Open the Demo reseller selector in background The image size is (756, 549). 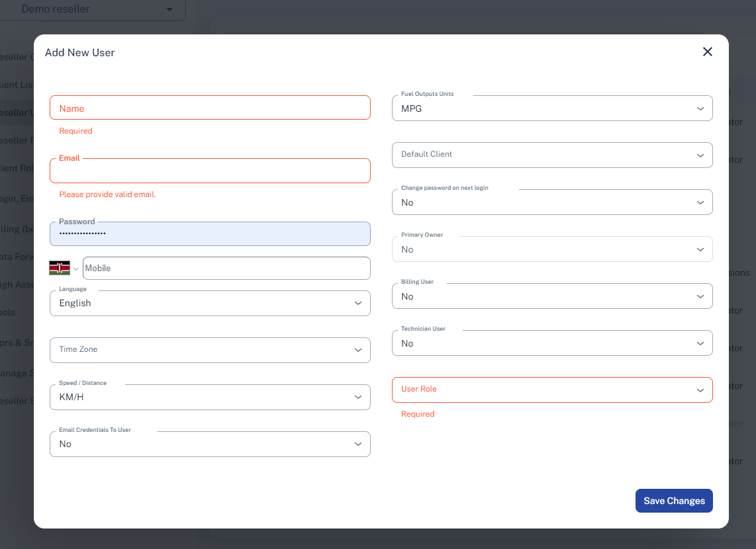click(91, 10)
